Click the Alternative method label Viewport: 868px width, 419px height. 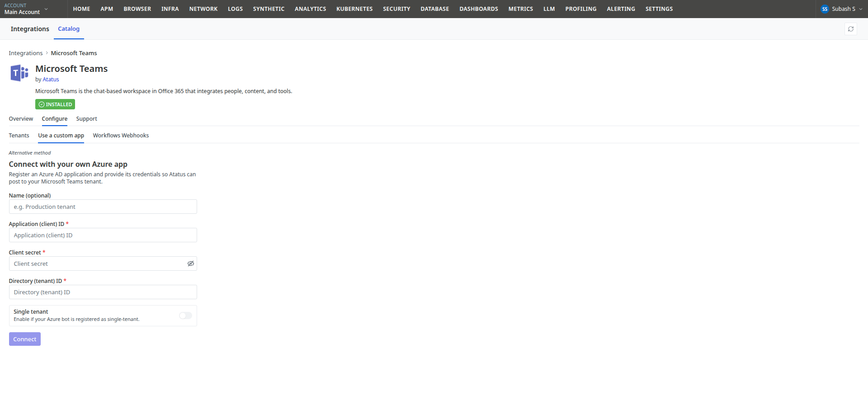[30, 153]
